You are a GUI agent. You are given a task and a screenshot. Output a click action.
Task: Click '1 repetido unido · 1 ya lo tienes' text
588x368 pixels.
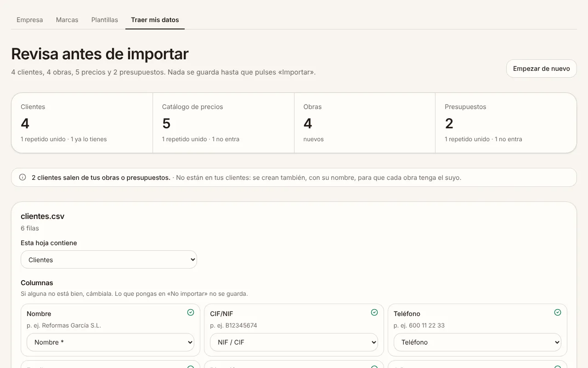tap(64, 139)
